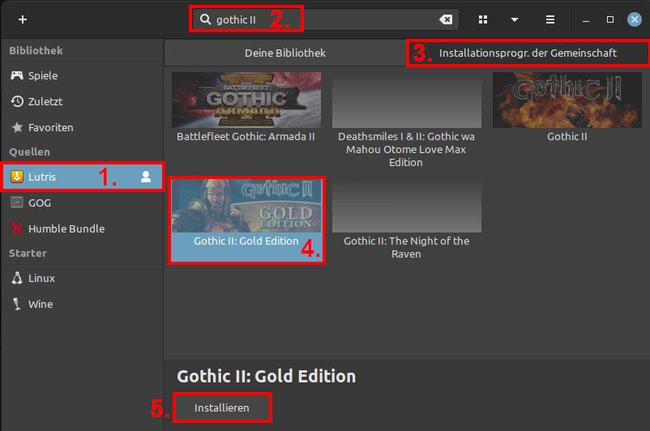Click the clock icon next to Zuletzt

(17, 102)
